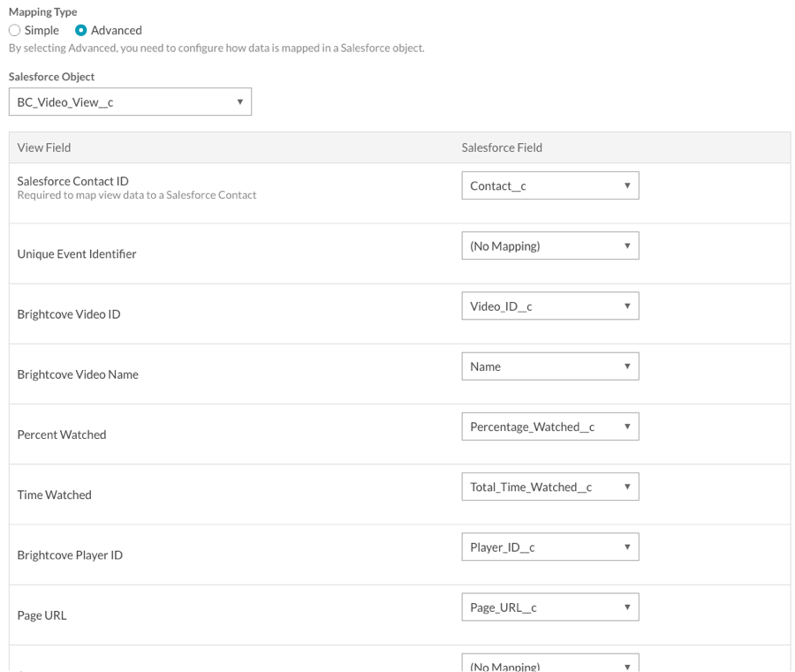Open the Page_URL__c dropdown

[550, 608]
